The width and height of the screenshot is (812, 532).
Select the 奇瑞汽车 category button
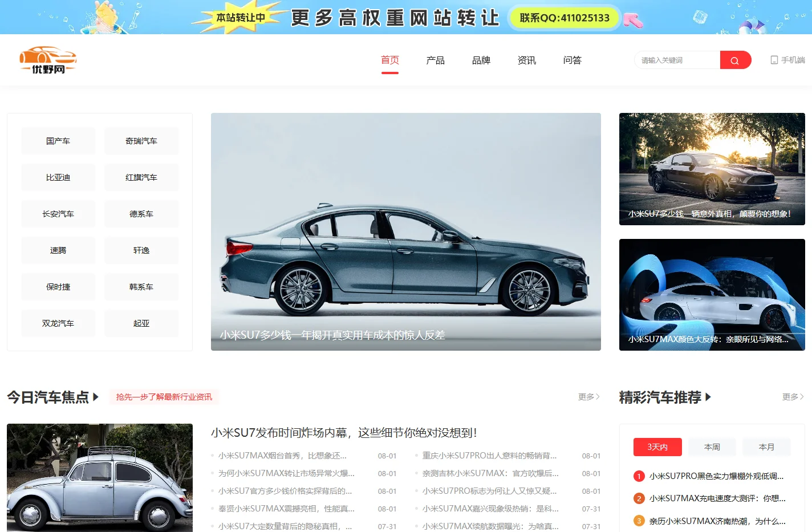(x=141, y=141)
